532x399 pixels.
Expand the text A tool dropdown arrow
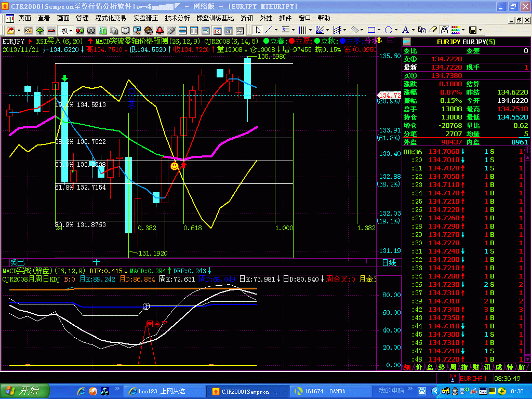pos(413,31)
